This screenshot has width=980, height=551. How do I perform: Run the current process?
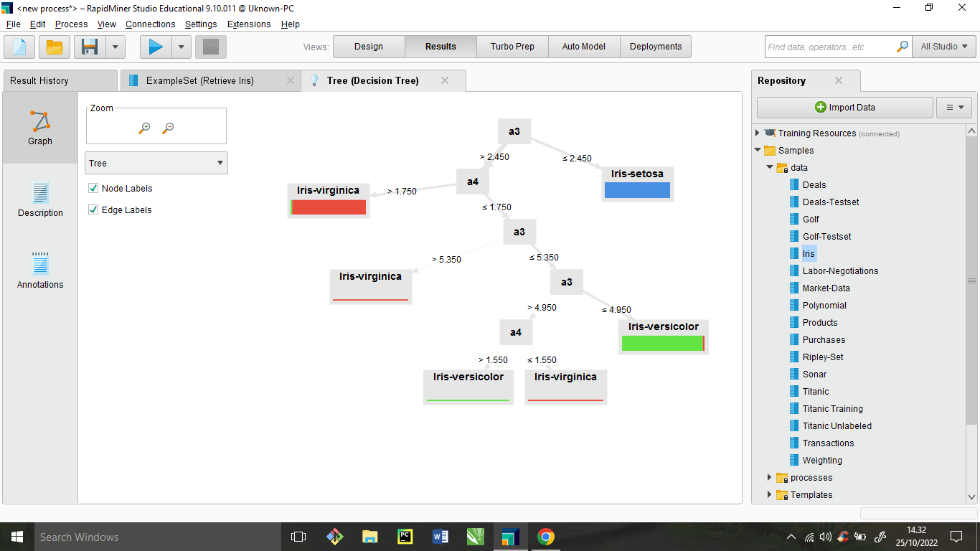pyautogui.click(x=155, y=46)
